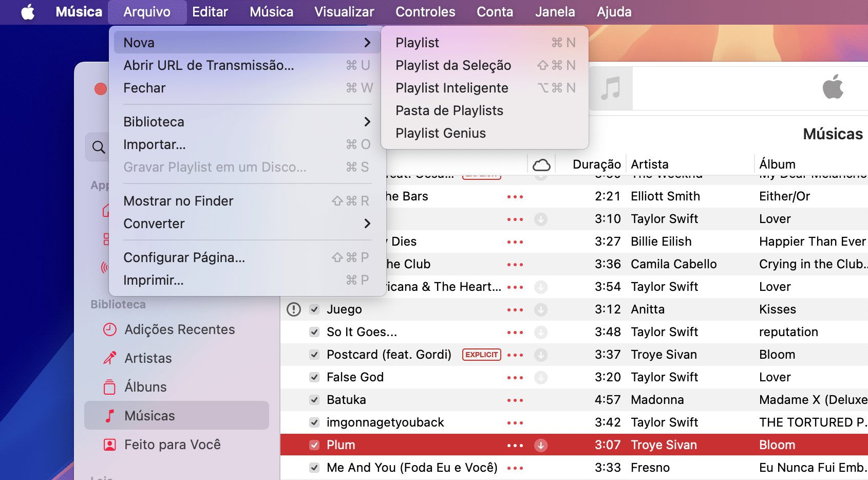Open more options for imgonnagetyouback
This screenshot has height=480, width=868.
515,423
